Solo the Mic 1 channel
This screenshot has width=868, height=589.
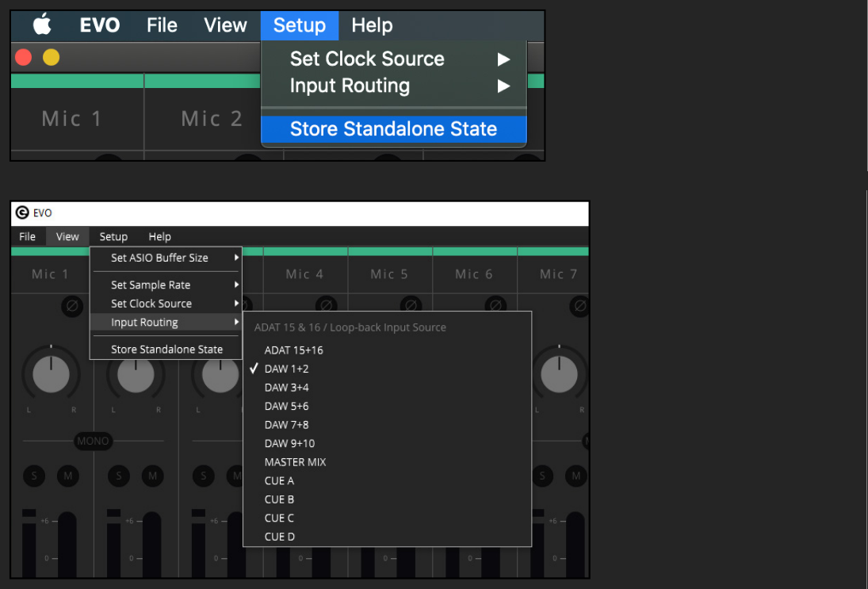(x=34, y=476)
